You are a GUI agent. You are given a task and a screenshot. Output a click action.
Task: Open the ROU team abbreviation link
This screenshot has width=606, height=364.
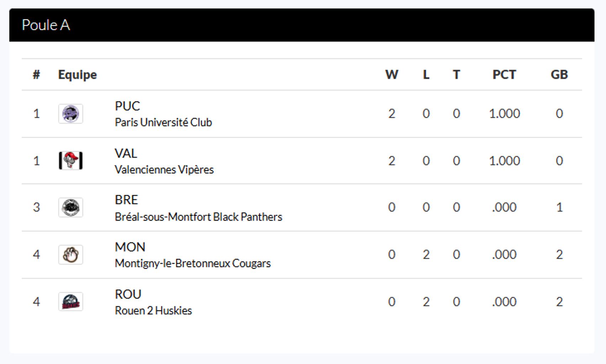click(x=128, y=294)
